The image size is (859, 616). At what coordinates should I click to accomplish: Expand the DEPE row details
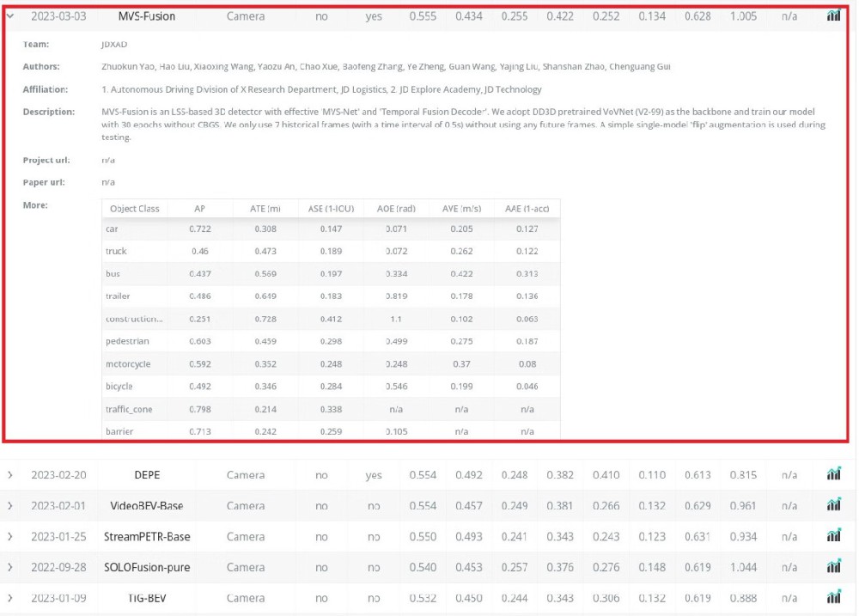pos(9,475)
